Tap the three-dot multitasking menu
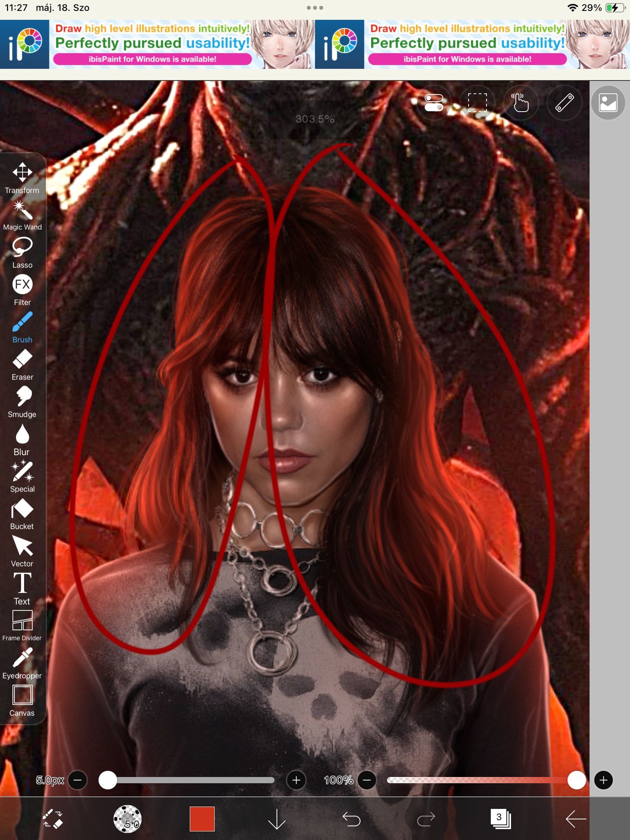This screenshot has width=630, height=840. (x=315, y=8)
